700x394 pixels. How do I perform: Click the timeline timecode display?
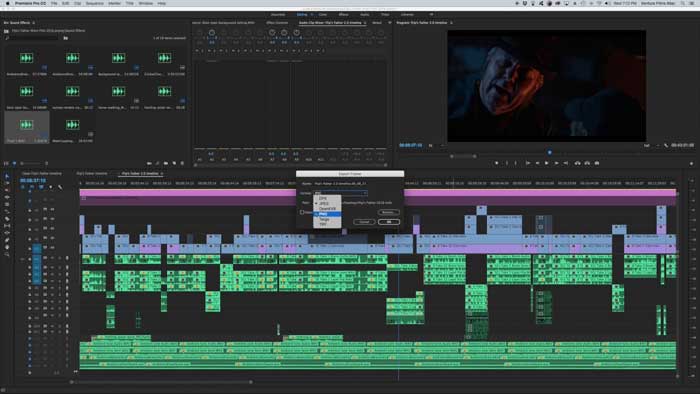point(33,181)
